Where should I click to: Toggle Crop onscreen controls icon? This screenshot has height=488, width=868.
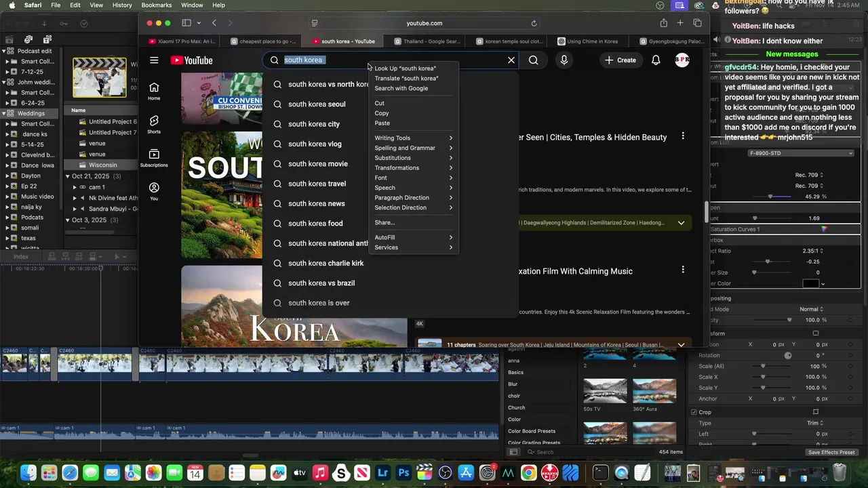[816, 412]
